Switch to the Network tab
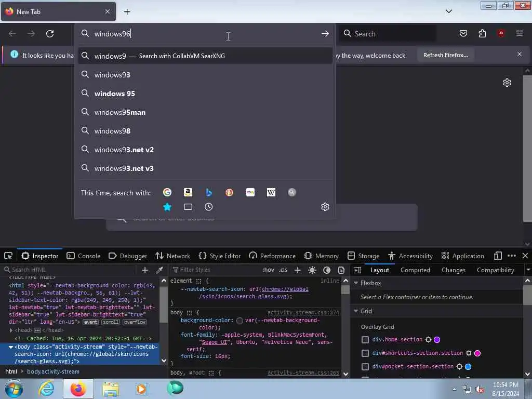 [172, 256]
